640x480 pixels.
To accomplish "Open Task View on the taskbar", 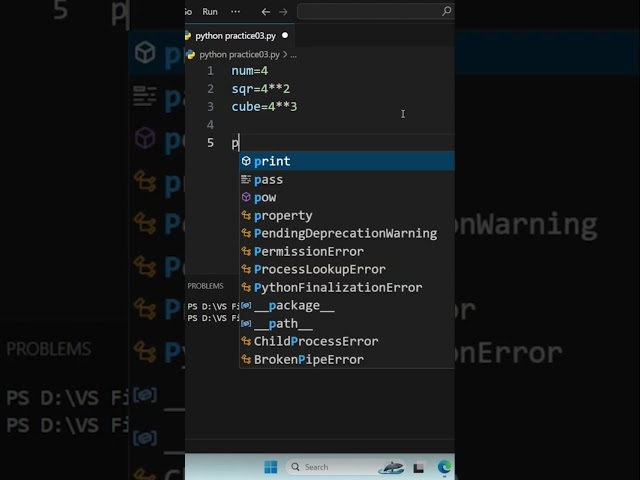I will (418, 467).
